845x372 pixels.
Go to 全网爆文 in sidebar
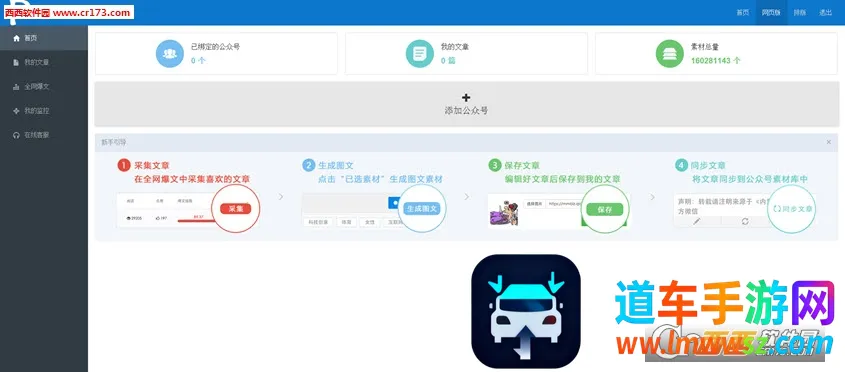point(44,87)
